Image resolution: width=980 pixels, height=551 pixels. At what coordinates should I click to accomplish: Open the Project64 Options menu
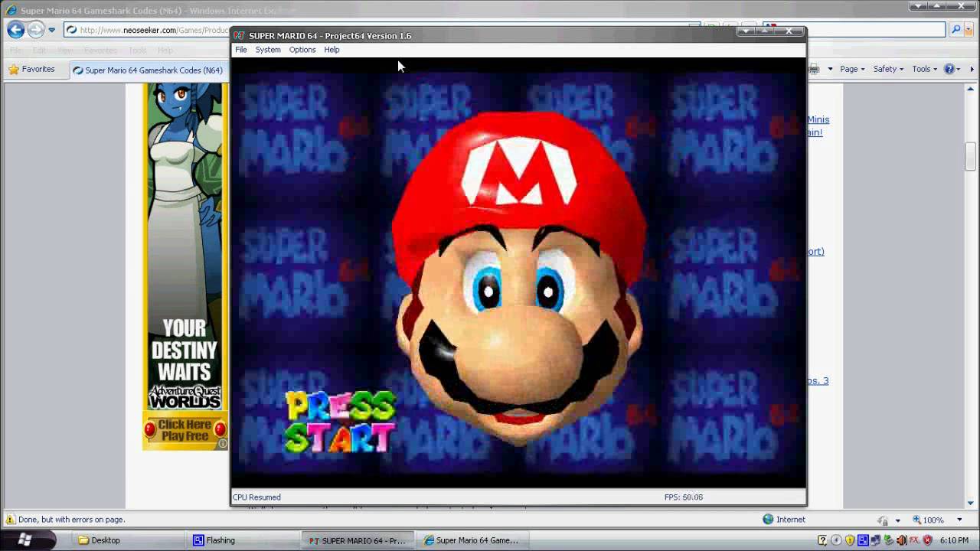[302, 50]
